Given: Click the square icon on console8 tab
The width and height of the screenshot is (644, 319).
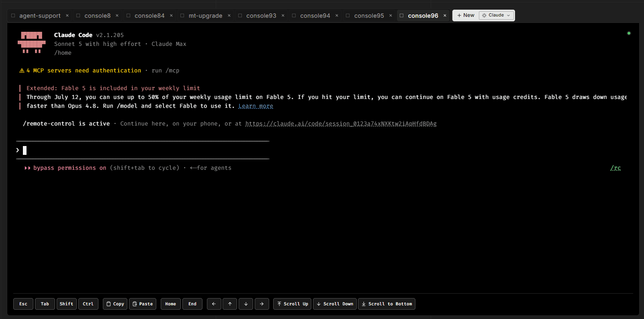Looking at the screenshot, I should [78, 16].
